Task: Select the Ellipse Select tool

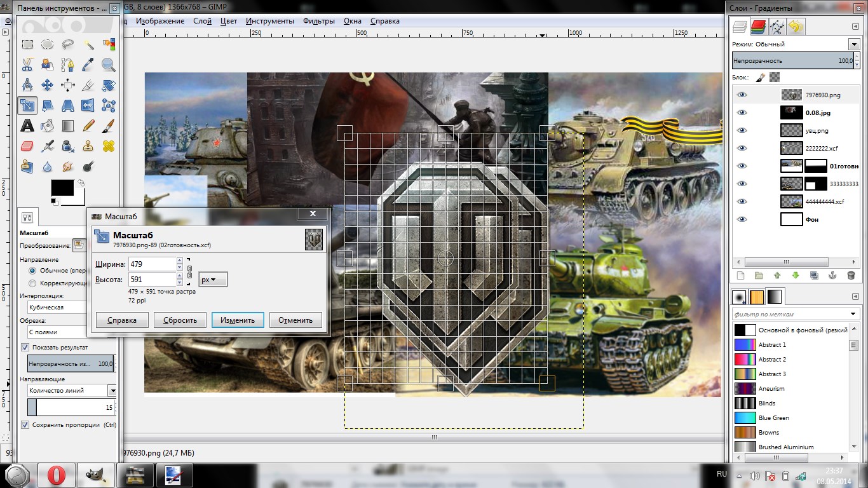Action: pos(48,44)
